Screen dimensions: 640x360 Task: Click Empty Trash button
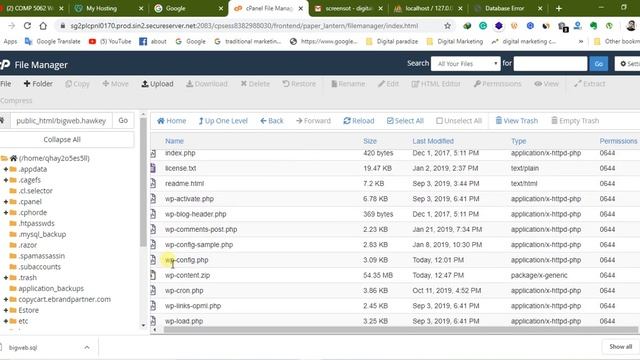[x=575, y=121]
